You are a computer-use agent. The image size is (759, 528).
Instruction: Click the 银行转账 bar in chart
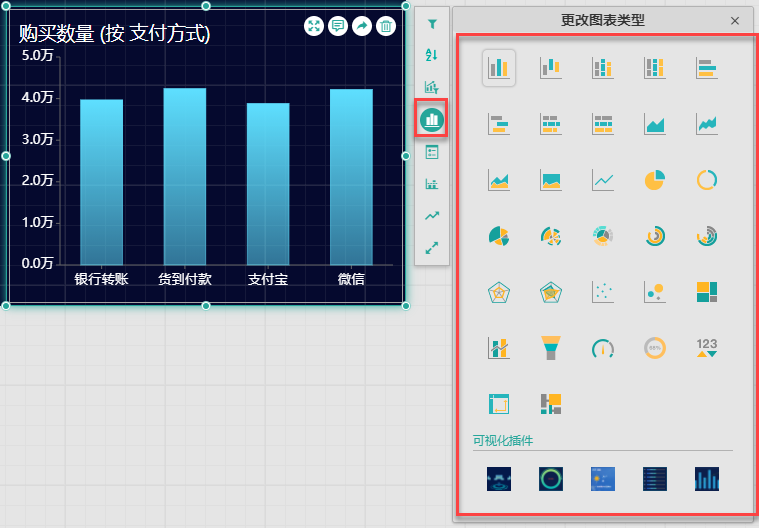pyautogui.click(x=102, y=182)
